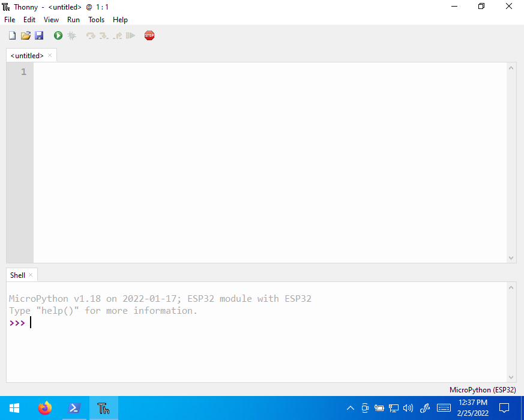Screen dimensions: 524x420
Task: Close the <untitled> editor tab
Action: (x=50, y=55)
